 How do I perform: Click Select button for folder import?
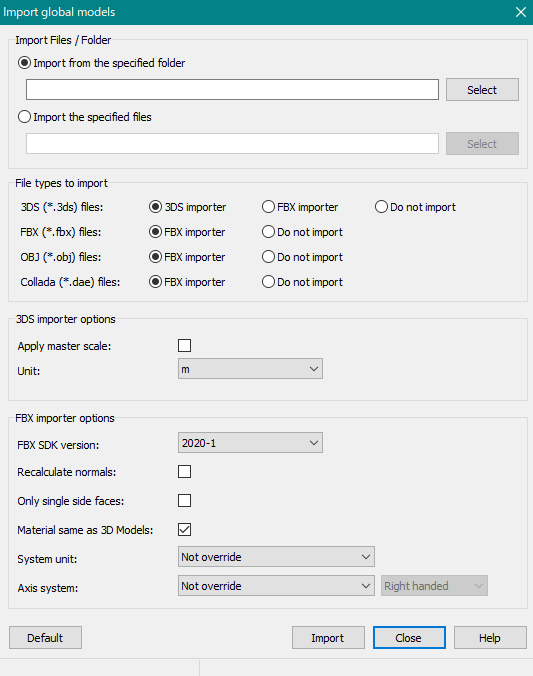point(482,90)
